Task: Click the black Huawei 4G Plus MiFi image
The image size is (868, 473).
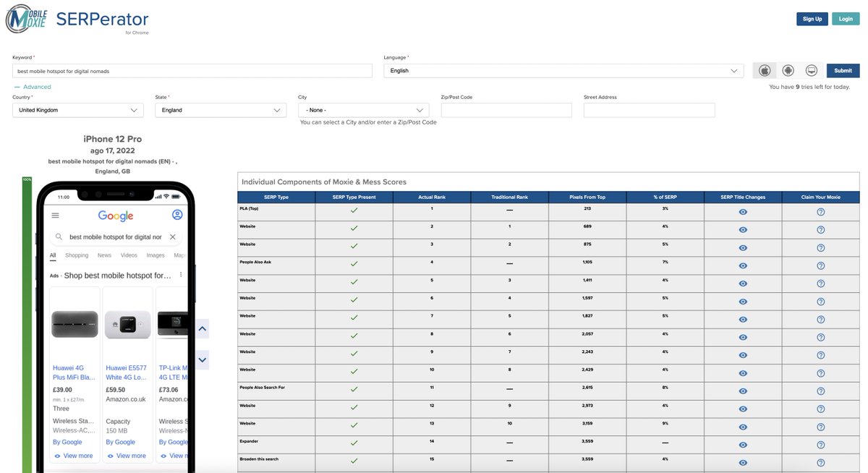Action: (x=75, y=324)
